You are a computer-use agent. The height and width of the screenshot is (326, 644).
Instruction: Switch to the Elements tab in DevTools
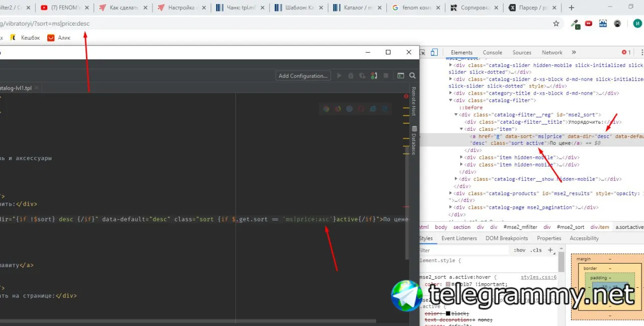pyautogui.click(x=461, y=52)
